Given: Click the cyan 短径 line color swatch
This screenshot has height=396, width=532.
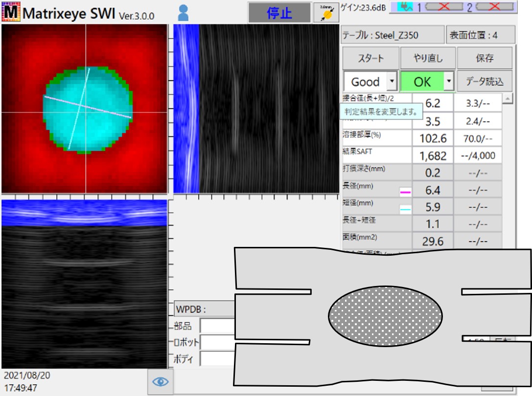Looking at the screenshot, I should tap(405, 210).
